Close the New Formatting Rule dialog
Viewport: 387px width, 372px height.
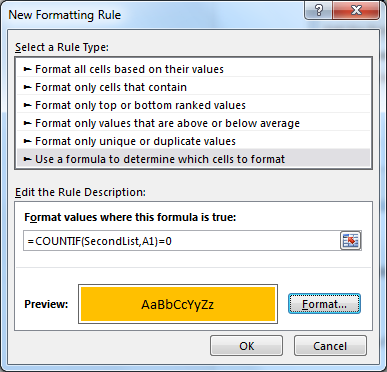tap(356, 10)
